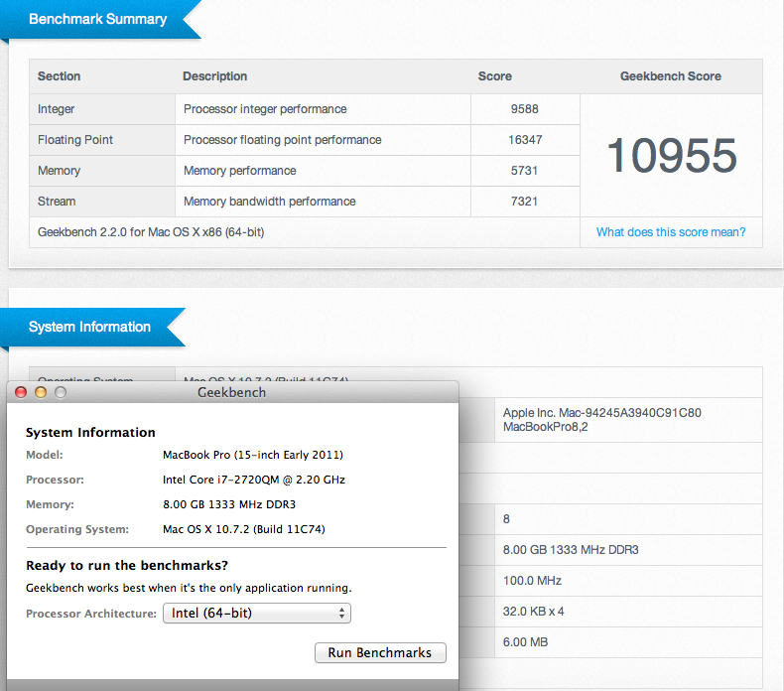The width and height of the screenshot is (784, 691).
Task: Click the 'Operating System:' label in dialog
Action: pyautogui.click(x=77, y=529)
